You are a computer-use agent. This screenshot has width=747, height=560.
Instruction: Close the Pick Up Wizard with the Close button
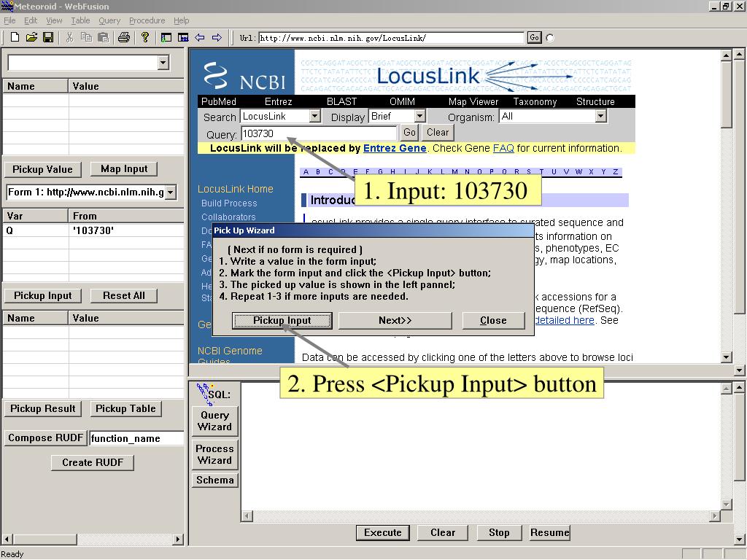tap(493, 321)
